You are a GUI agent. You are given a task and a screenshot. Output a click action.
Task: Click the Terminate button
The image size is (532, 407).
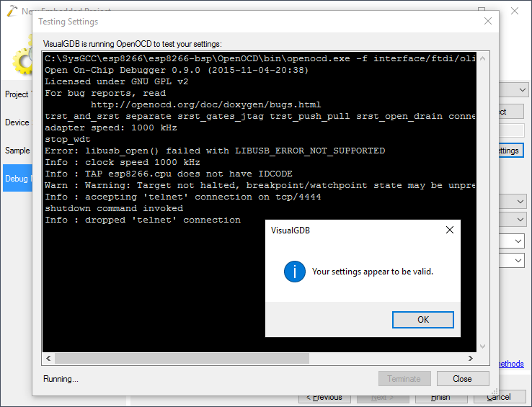(x=404, y=378)
